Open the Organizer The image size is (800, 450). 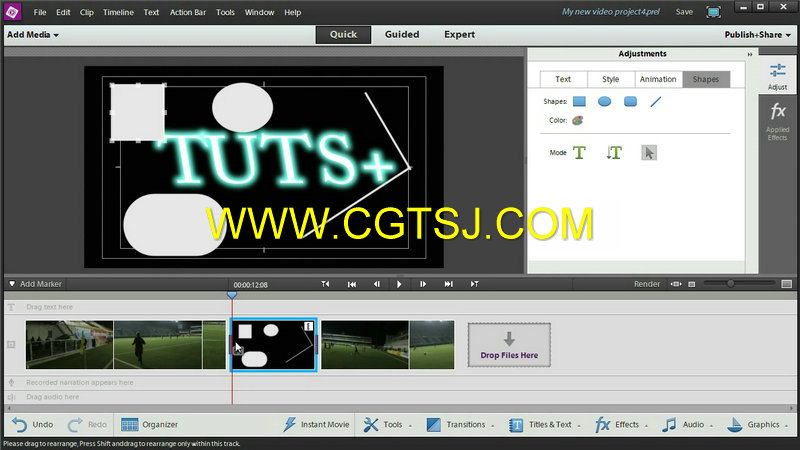pyautogui.click(x=149, y=424)
